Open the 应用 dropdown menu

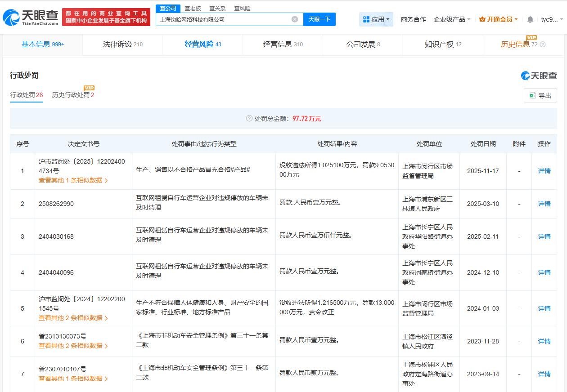pyautogui.click(x=377, y=19)
